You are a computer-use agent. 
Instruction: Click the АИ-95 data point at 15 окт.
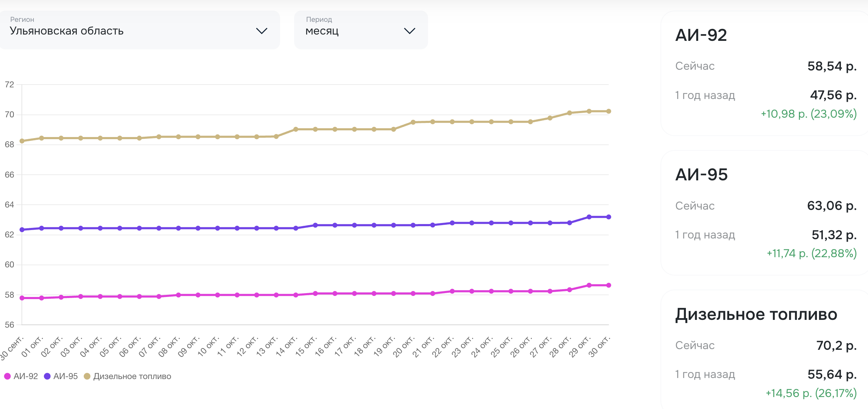(315, 225)
